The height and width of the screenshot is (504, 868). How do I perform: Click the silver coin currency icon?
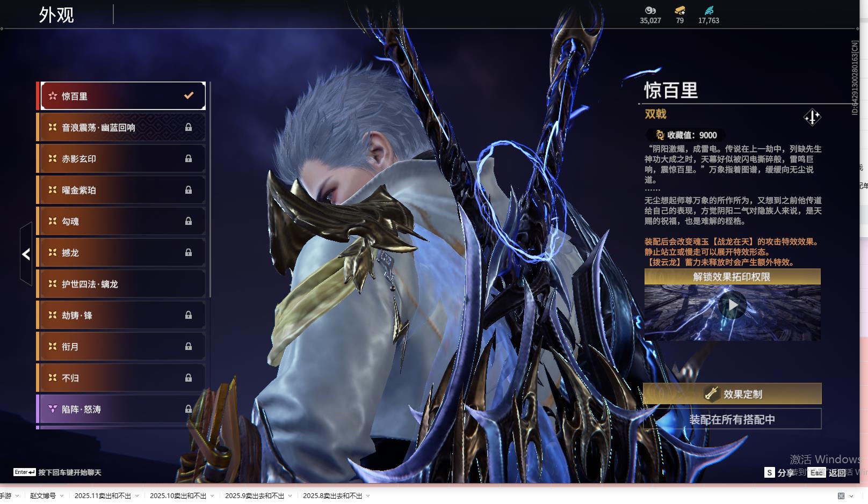pos(650,10)
